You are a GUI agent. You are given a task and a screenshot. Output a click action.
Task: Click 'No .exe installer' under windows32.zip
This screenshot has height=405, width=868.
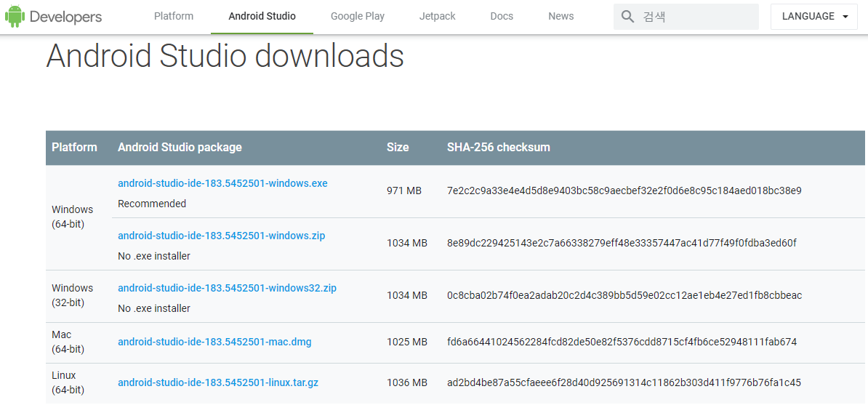pyautogui.click(x=154, y=308)
